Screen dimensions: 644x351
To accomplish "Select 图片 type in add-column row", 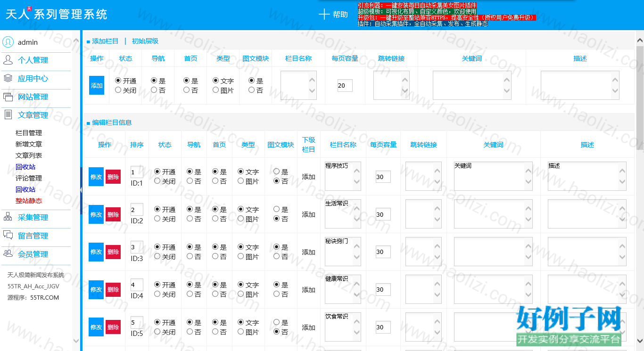I will coord(216,90).
